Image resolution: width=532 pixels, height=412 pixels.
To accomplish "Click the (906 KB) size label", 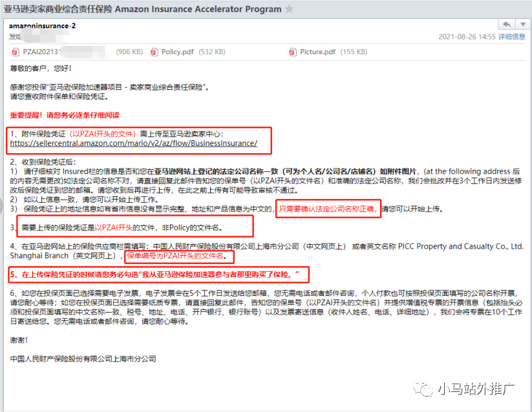I will [129, 52].
